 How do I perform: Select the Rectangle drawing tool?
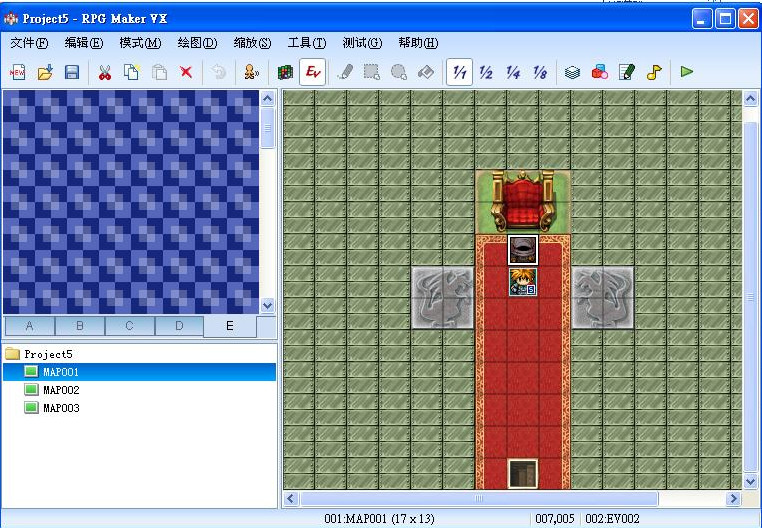point(372,72)
